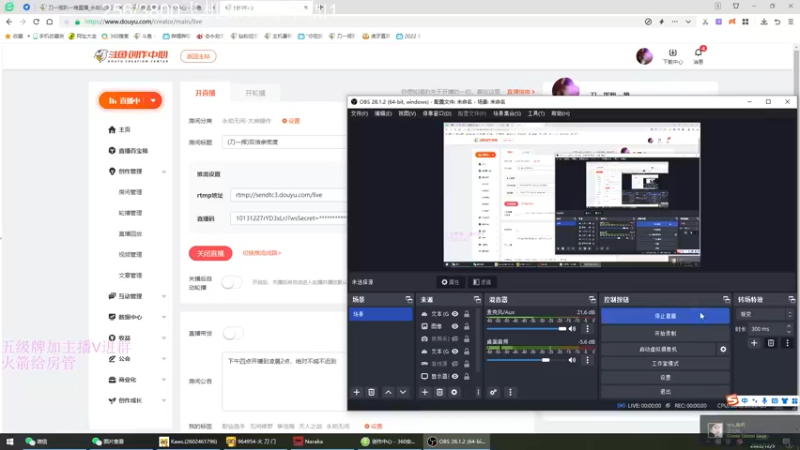Open transition three-dot menu in 转场特效

787,343
